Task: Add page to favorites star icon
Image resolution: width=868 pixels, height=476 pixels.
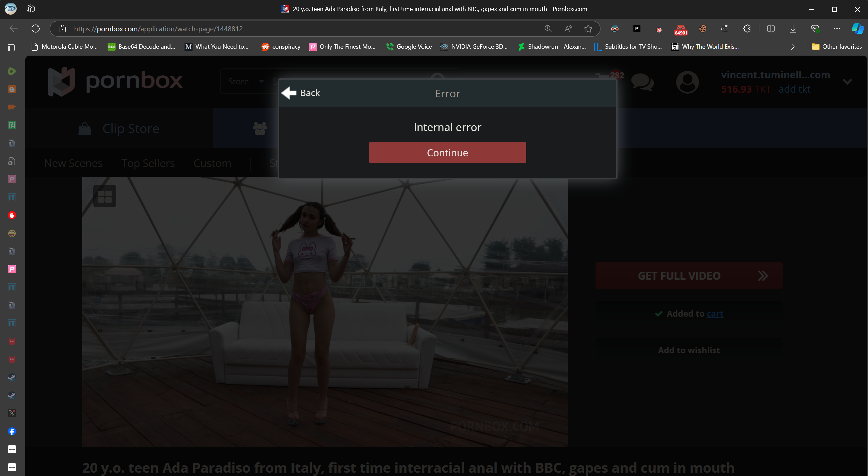Action: click(588, 29)
